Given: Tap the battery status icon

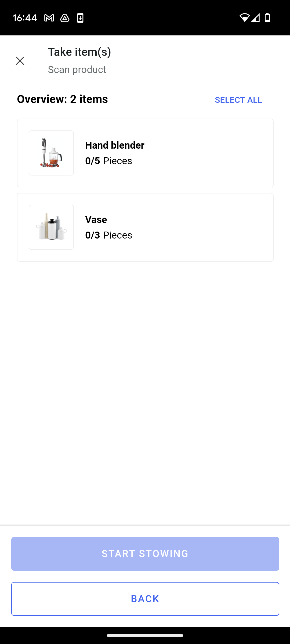Looking at the screenshot, I should [267, 18].
